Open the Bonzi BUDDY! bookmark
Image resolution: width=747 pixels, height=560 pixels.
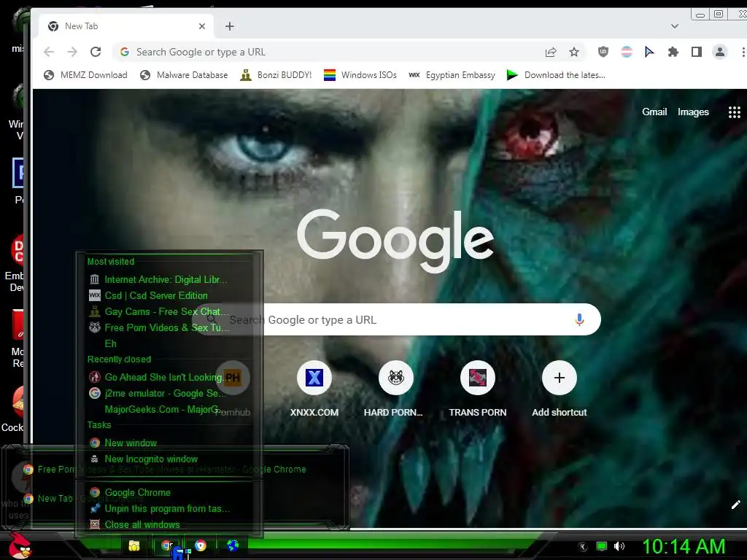click(x=276, y=75)
